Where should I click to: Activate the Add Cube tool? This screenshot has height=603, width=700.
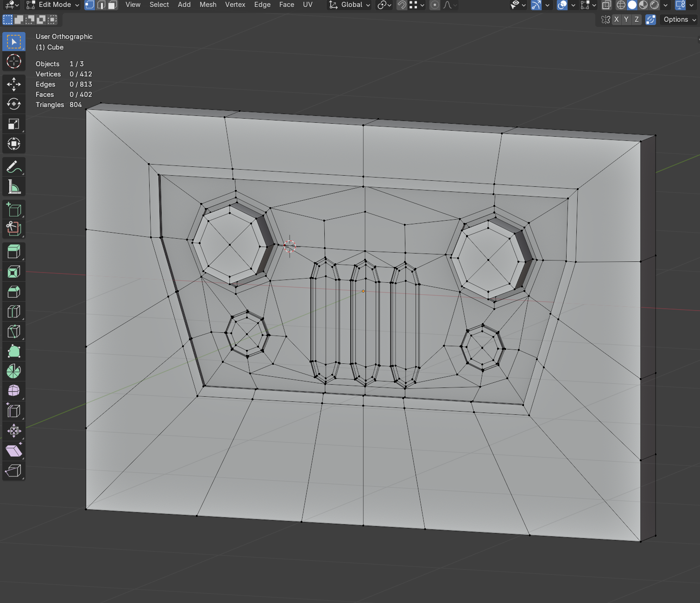[x=14, y=209]
